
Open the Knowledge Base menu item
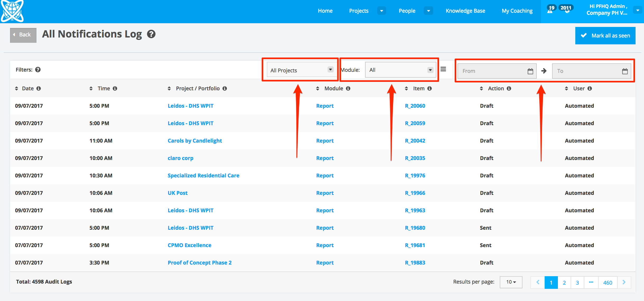tap(465, 11)
